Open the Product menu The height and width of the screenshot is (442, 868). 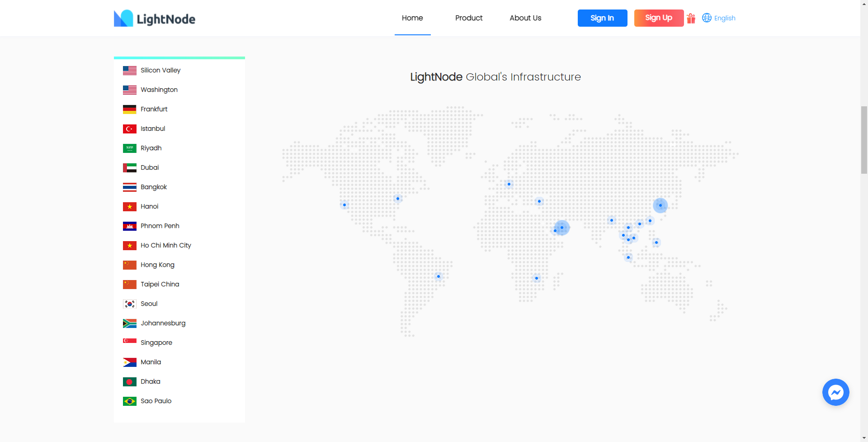click(x=469, y=18)
